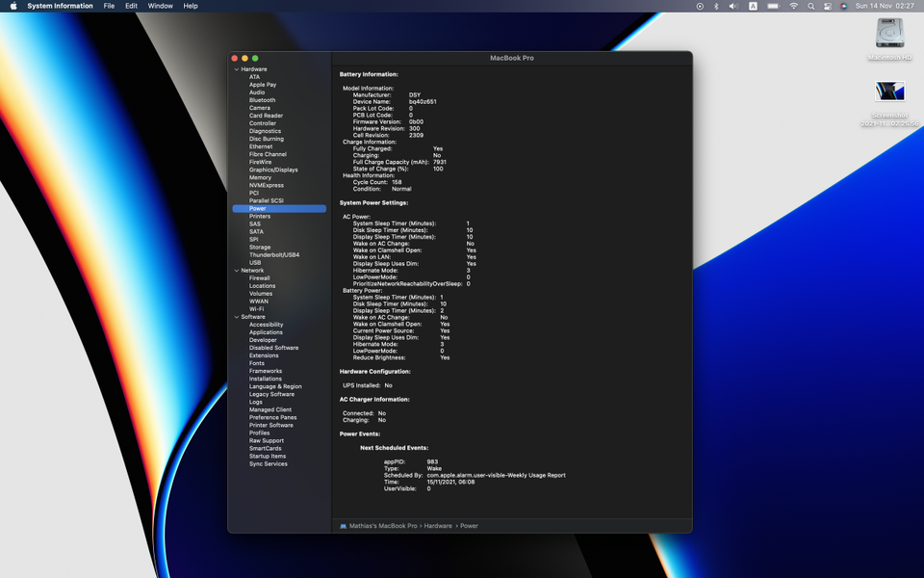The height and width of the screenshot is (578, 924).
Task: Open the Bluetooth status menu icon
Action: point(716,6)
